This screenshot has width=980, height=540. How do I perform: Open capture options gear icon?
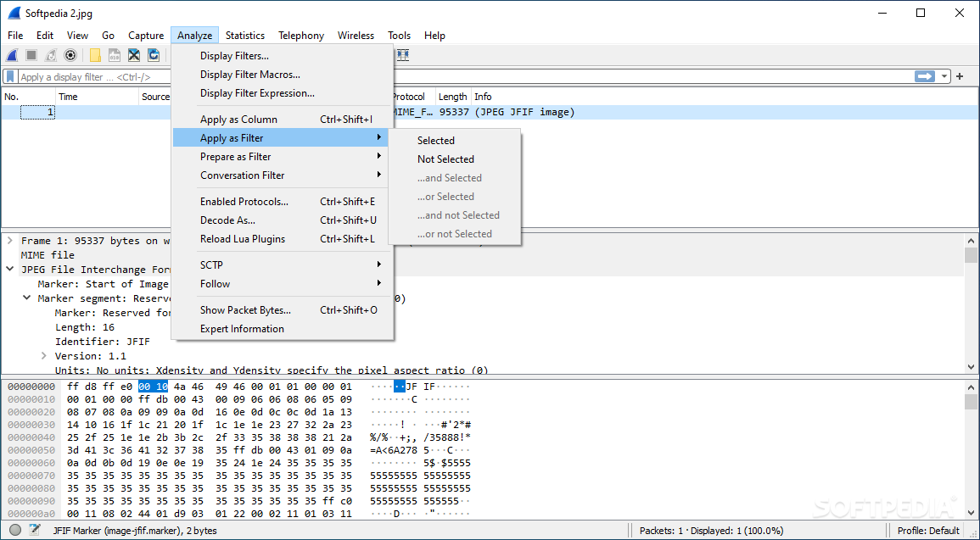coord(70,56)
